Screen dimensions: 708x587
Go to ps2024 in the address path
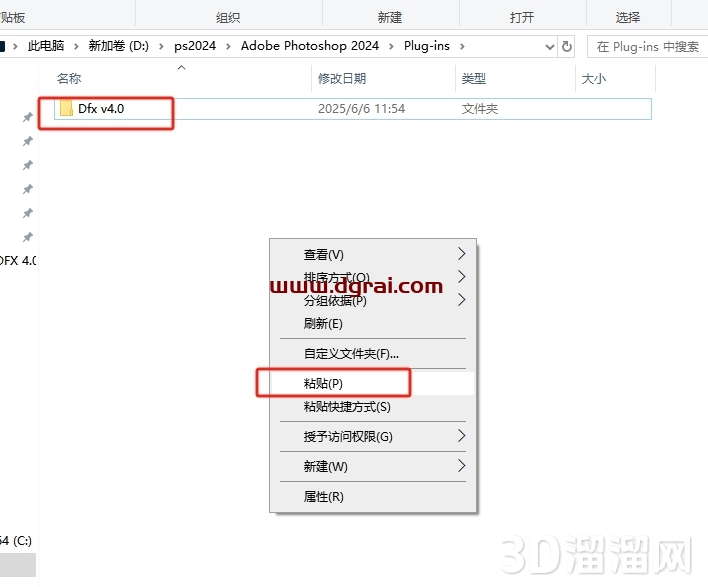click(x=195, y=46)
